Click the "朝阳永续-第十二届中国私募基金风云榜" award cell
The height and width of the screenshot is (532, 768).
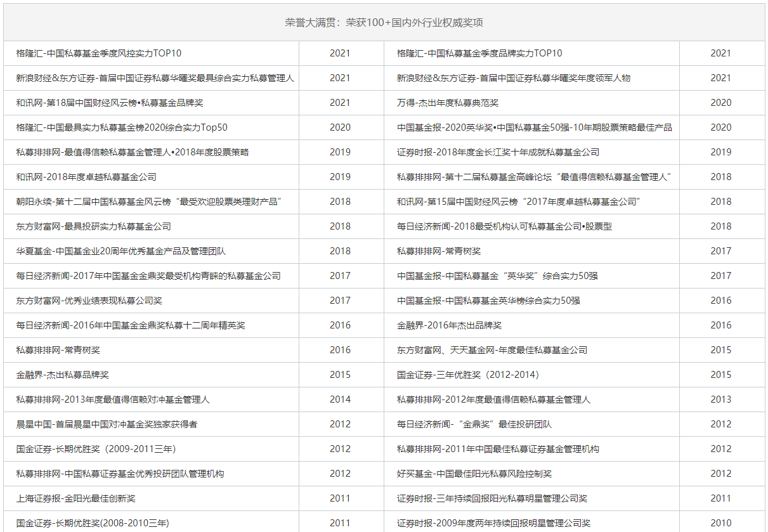click(151, 202)
